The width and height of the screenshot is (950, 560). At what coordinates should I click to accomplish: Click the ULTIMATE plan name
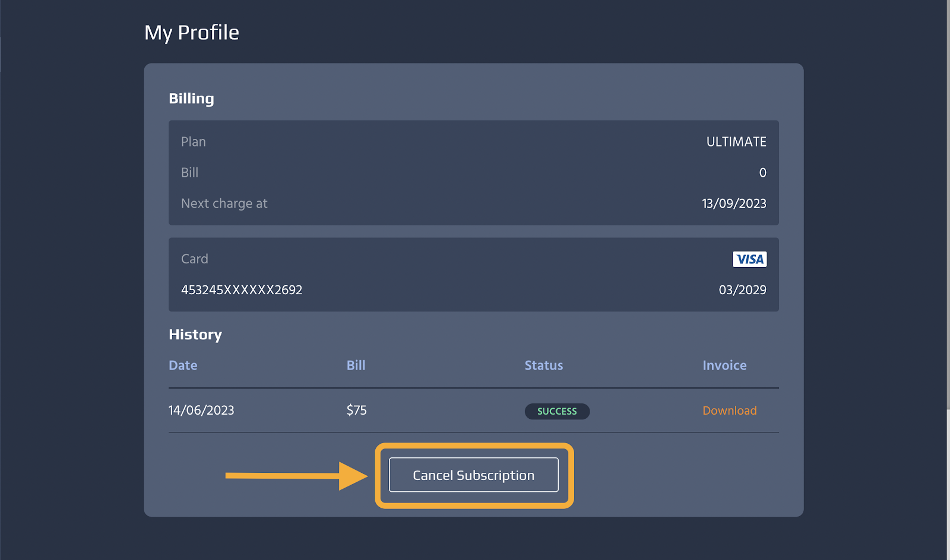[736, 142]
